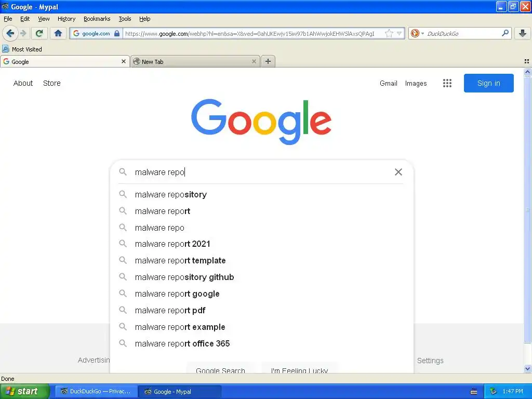Click the Mypal raccoon icon in title bar
The width and height of the screenshot is (532, 399).
tap(5, 6)
